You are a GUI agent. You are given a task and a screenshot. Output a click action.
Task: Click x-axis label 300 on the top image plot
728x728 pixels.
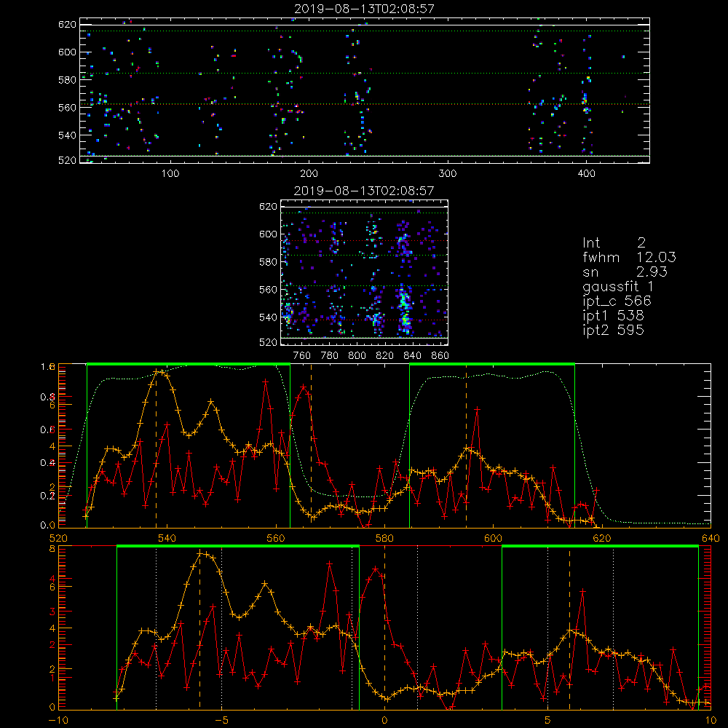[x=448, y=174]
